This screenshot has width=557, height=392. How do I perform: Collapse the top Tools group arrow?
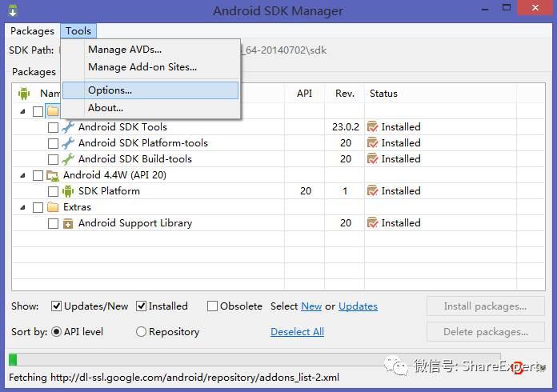[x=22, y=111]
